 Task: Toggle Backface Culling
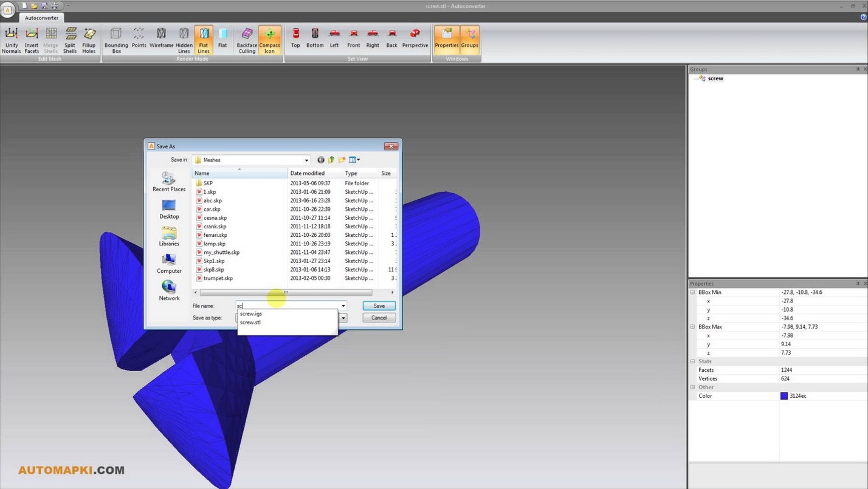pyautogui.click(x=247, y=40)
